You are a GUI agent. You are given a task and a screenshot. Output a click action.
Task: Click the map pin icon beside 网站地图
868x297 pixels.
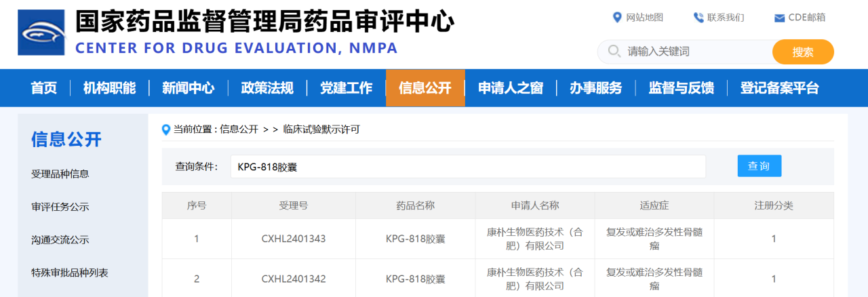click(616, 18)
